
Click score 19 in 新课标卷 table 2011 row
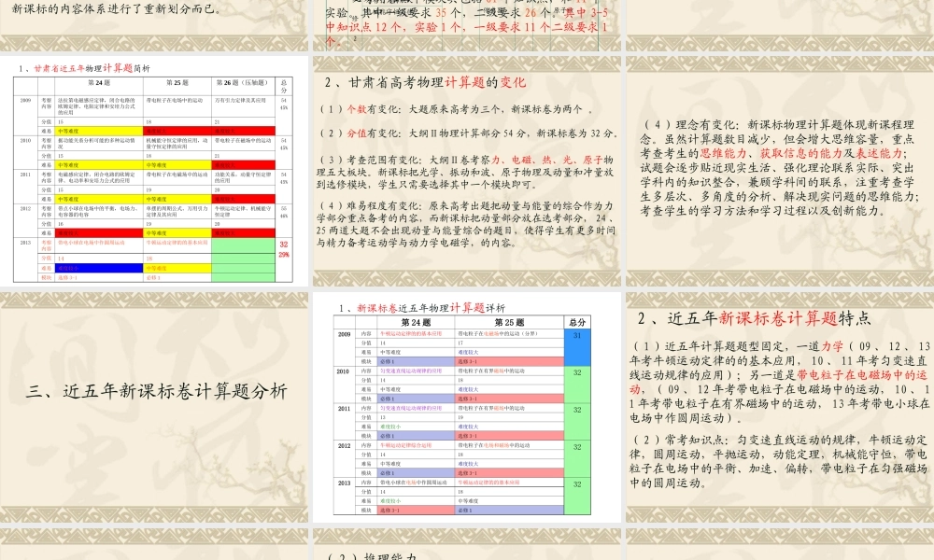click(x=461, y=417)
